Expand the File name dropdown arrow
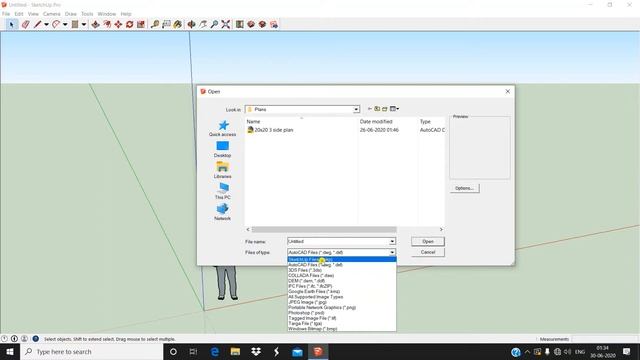 392,242
